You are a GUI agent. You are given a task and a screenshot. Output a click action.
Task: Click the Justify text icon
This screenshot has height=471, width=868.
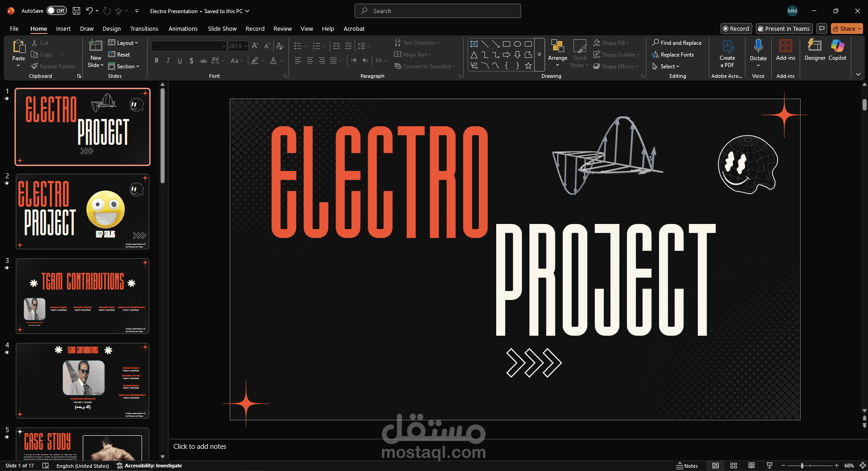[333, 60]
